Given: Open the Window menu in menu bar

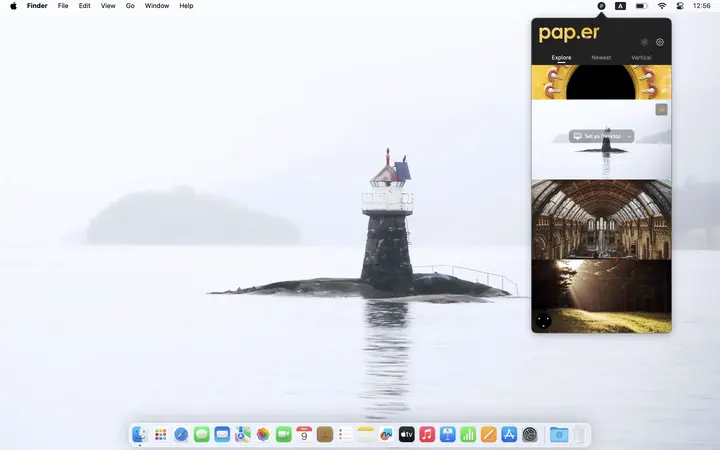Looking at the screenshot, I should coord(157,6).
